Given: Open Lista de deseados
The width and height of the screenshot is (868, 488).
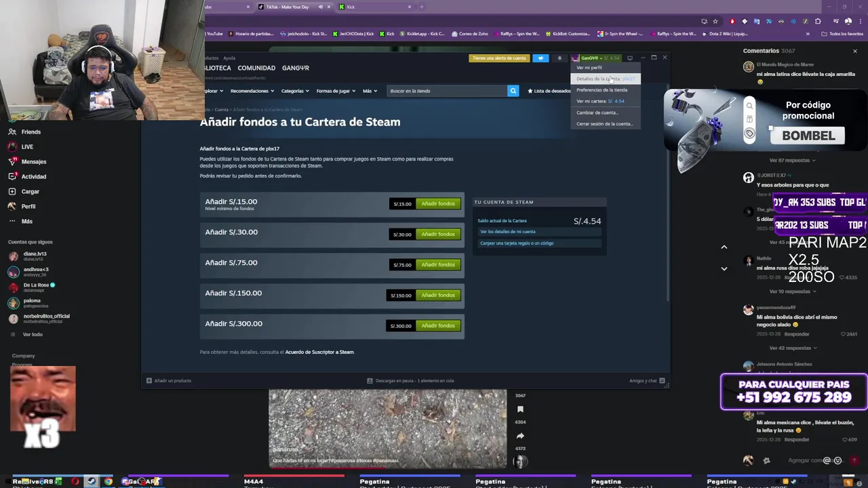Looking at the screenshot, I should click(x=549, y=91).
